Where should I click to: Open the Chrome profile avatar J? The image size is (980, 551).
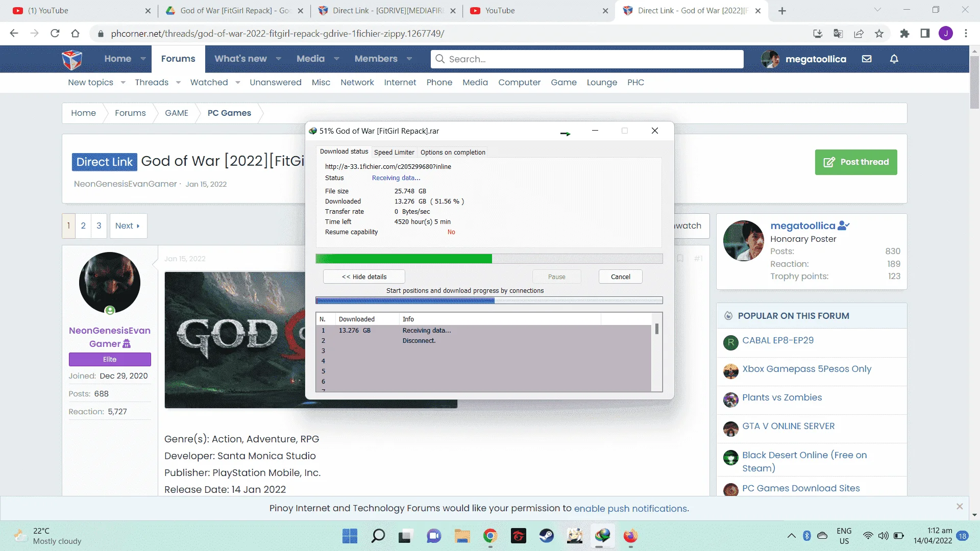(946, 34)
